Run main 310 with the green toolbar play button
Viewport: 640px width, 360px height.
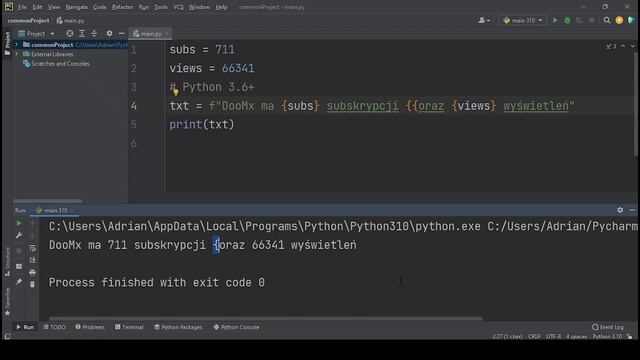(555, 20)
